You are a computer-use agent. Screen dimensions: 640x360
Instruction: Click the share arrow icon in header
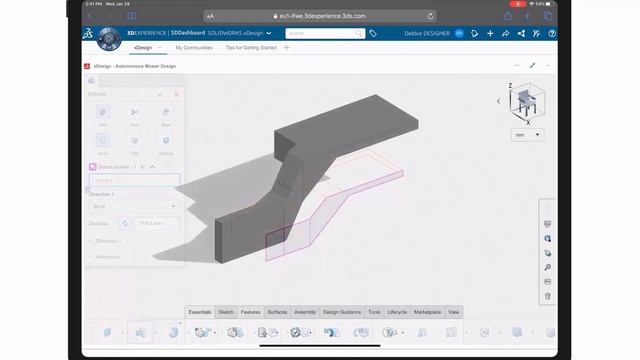(505, 33)
